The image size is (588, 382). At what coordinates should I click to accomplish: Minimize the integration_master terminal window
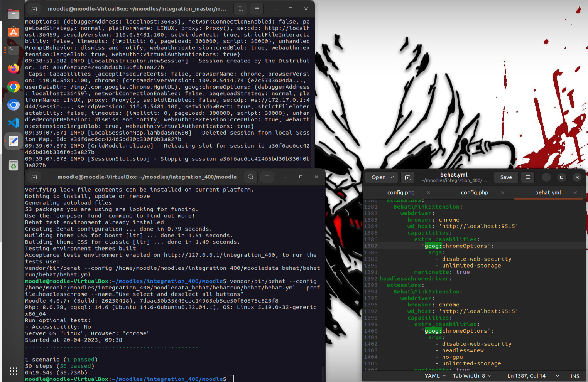click(x=275, y=9)
